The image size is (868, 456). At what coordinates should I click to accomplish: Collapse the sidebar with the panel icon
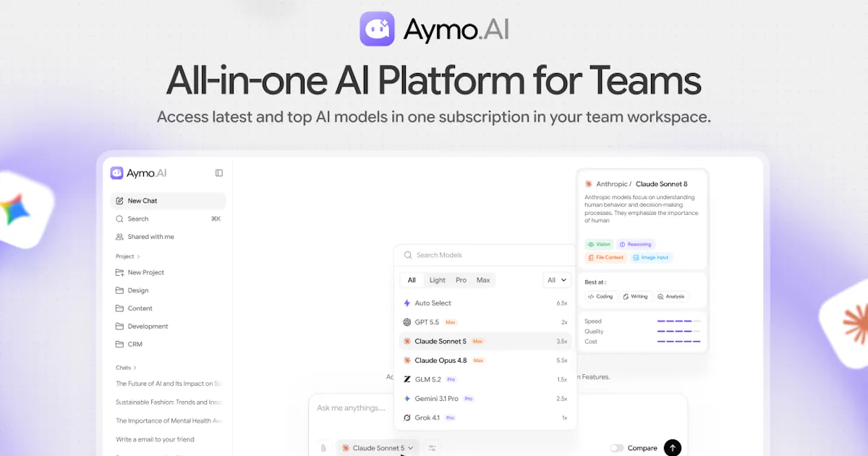[x=219, y=173]
